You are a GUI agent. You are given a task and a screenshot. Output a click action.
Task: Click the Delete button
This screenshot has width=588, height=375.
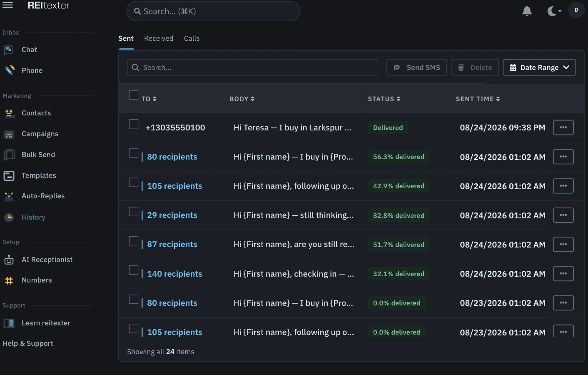point(475,67)
